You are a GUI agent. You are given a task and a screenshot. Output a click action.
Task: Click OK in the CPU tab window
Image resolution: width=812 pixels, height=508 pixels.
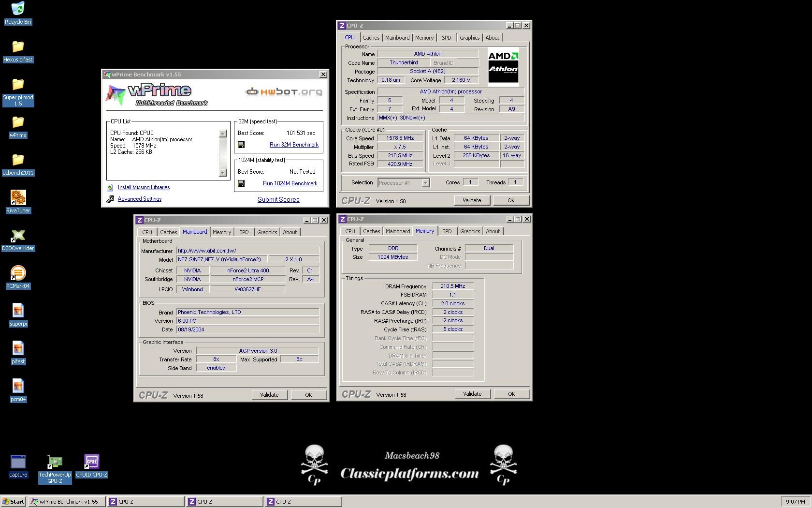click(x=511, y=200)
